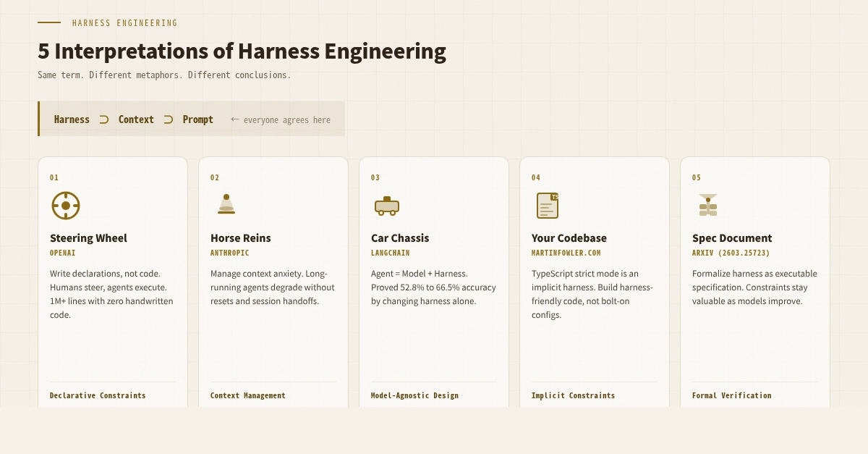Expand the Model-Agnostic Design section
868x454 pixels.
pos(414,395)
